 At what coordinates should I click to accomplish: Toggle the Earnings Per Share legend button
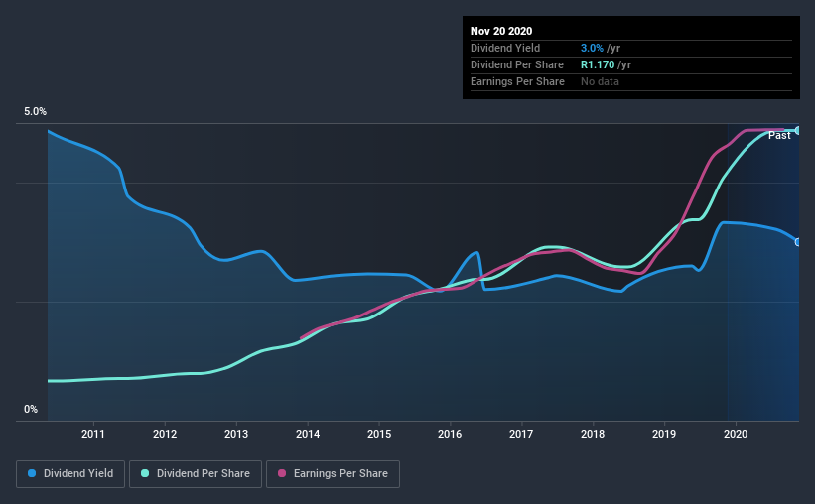pos(333,474)
